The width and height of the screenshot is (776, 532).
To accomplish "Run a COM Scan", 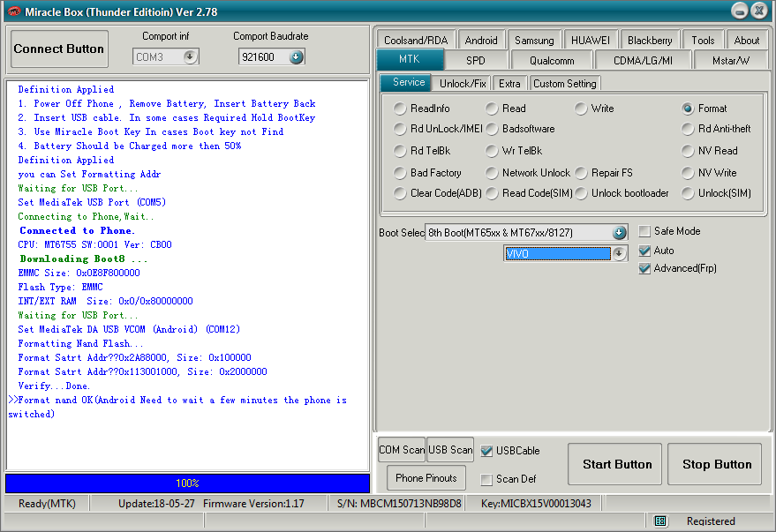I will click(x=402, y=450).
